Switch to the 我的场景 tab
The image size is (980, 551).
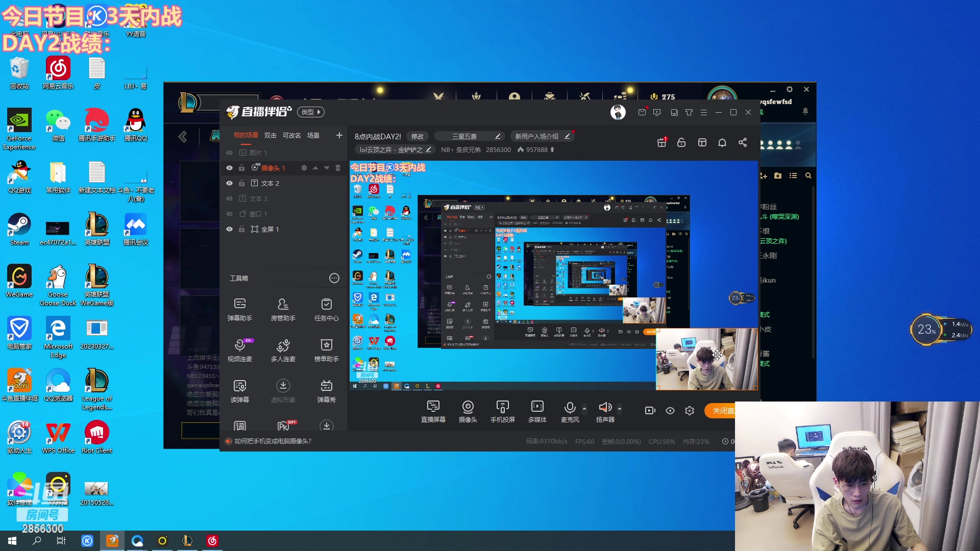246,135
